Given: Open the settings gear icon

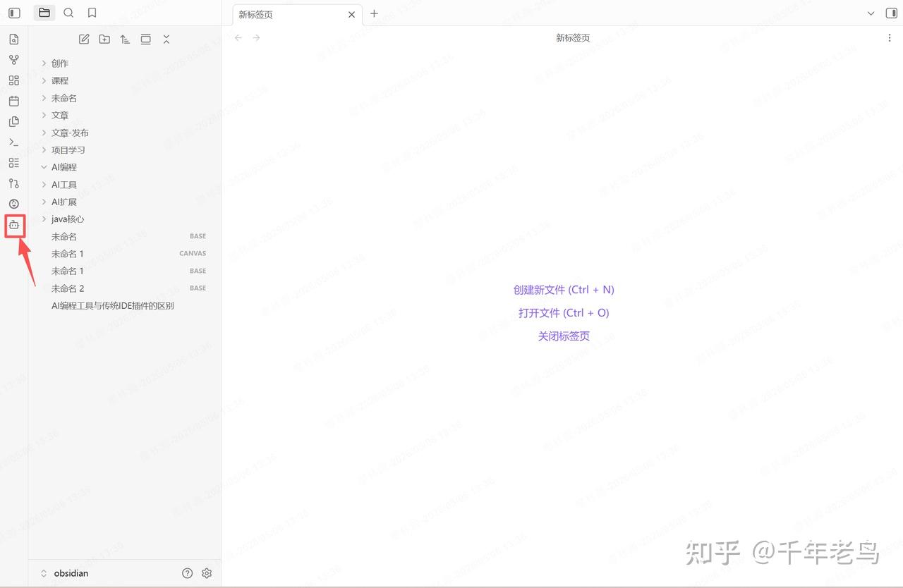Looking at the screenshot, I should pos(207,573).
